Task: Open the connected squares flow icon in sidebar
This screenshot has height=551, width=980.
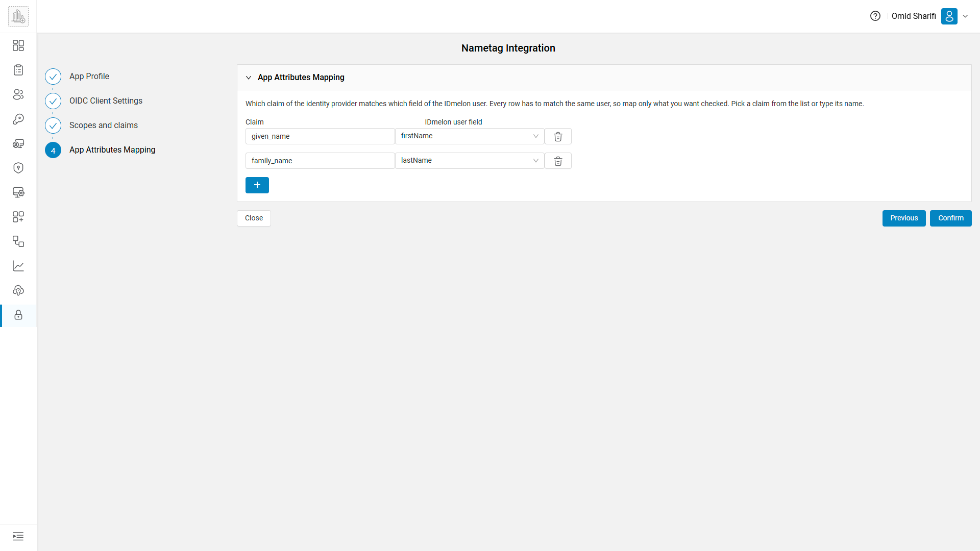Action: (x=18, y=241)
